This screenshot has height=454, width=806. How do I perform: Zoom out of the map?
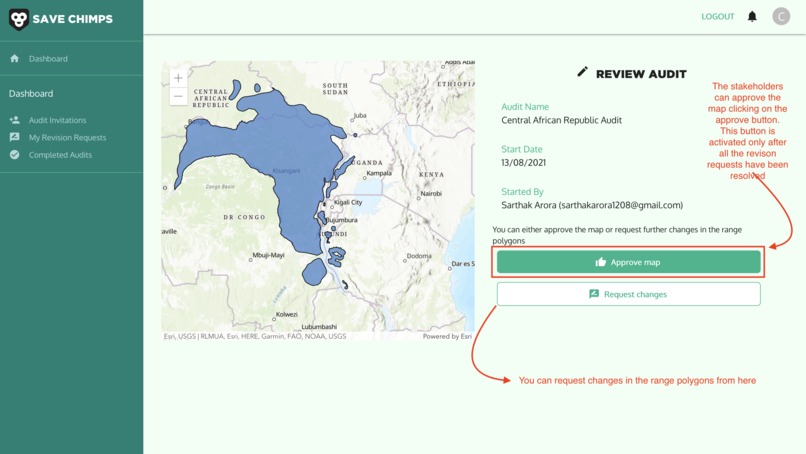[x=178, y=96]
